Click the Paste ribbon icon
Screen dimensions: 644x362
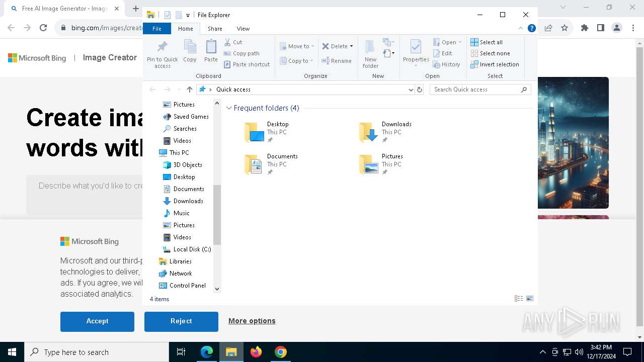[x=211, y=51]
